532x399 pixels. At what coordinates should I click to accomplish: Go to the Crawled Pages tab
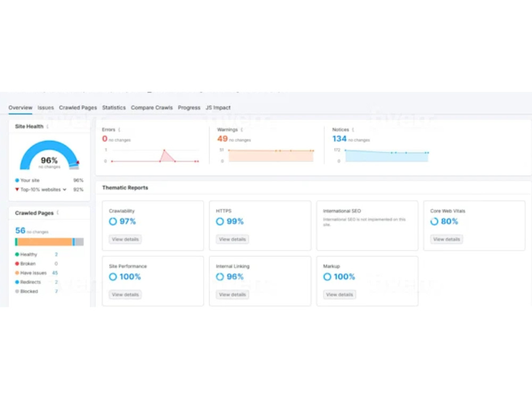(78, 107)
